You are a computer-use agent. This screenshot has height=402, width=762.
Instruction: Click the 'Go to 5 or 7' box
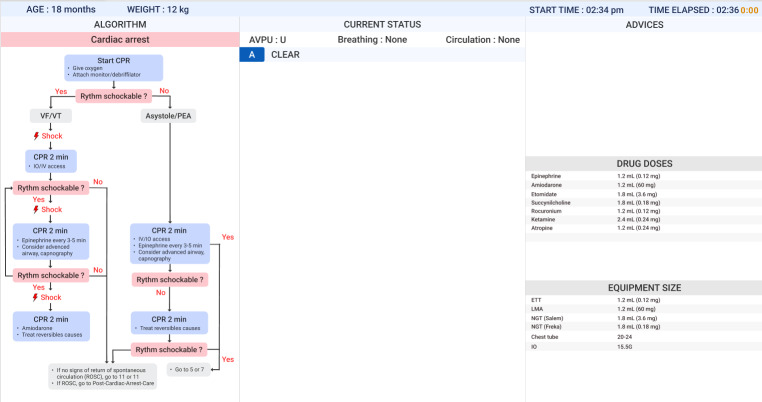(189, 369)
